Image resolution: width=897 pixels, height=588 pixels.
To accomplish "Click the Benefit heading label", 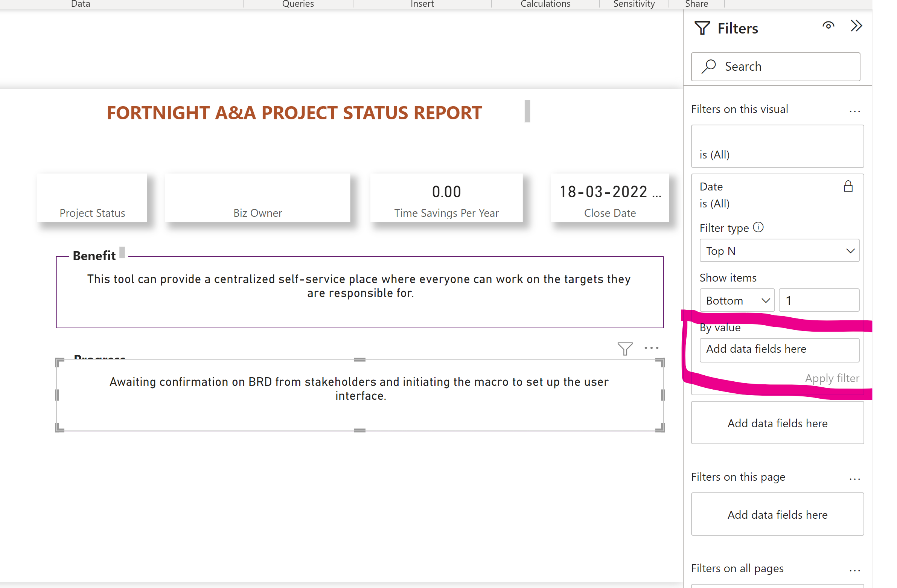I will (x=94, y=256).
